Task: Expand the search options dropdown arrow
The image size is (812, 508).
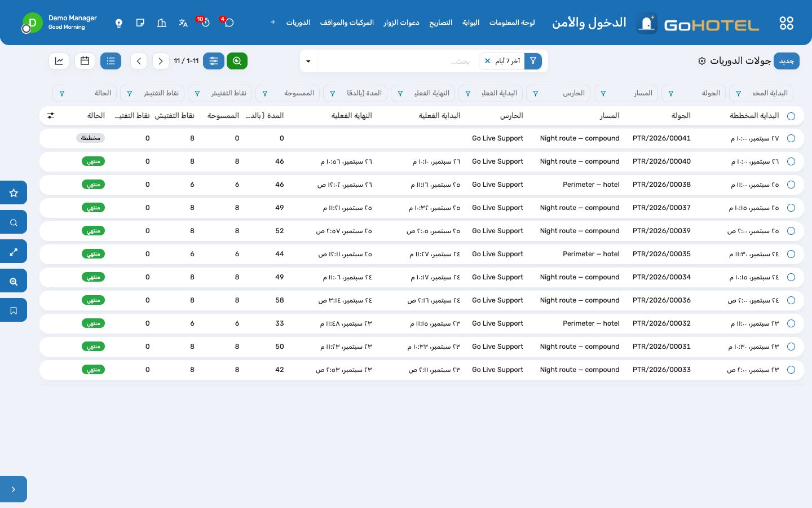Action: 308,61
